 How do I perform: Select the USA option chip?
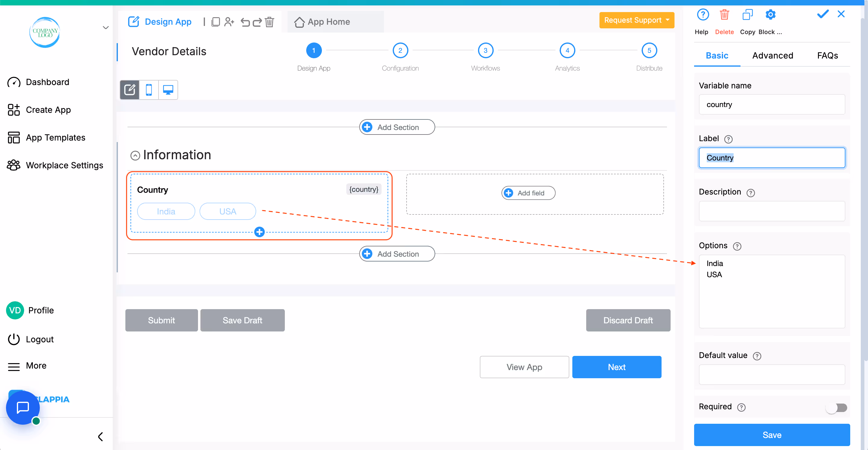point(228,211)
